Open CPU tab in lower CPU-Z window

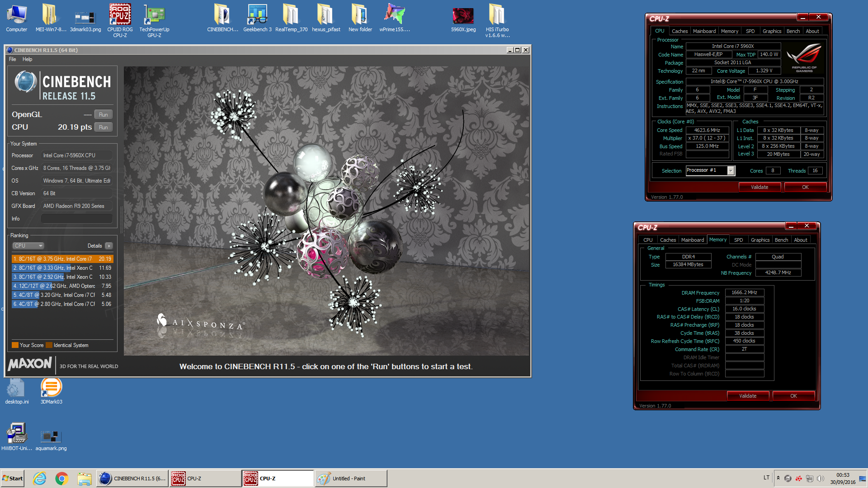point(648,240)
